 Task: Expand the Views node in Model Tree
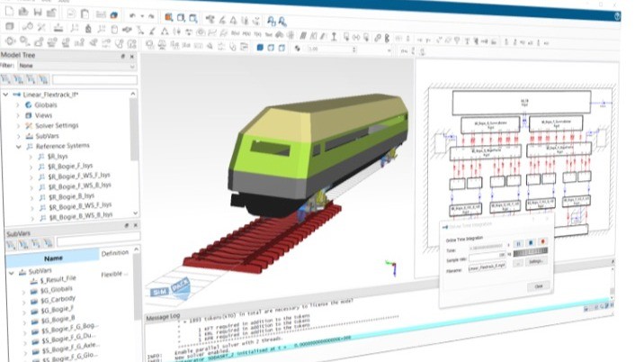pos(17,114)
